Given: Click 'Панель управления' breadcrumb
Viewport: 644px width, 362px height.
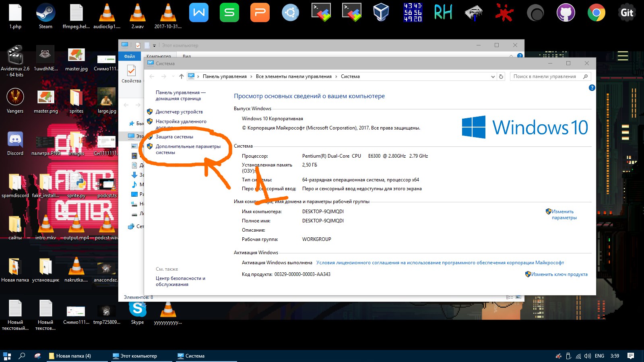Looking at the screenshot, I should (x=225, y=76).
